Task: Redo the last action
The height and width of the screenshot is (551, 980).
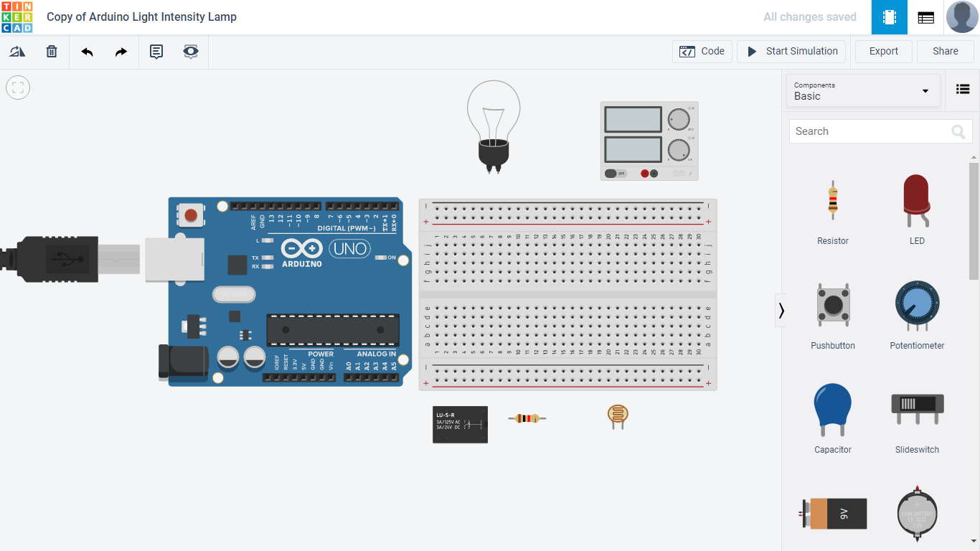Action: pyautogui.click(x=121, y=52)
